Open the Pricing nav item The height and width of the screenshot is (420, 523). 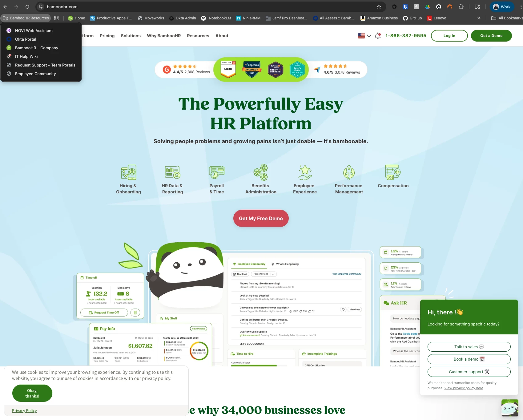tap(107, 36)
